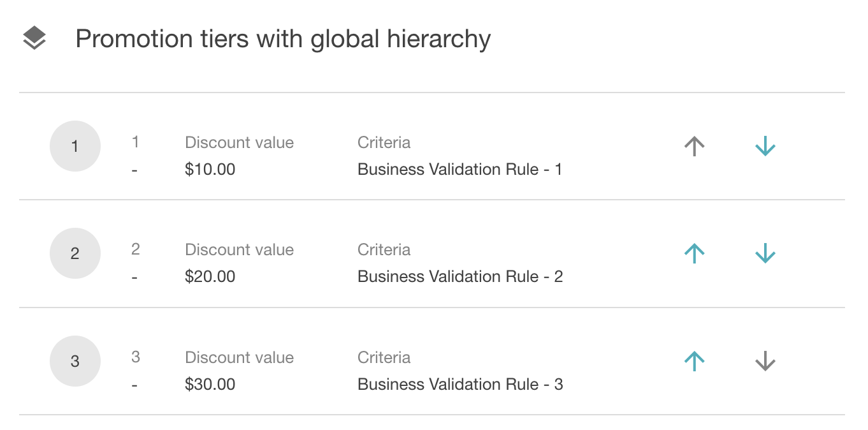Click the gray down arrow on tier 3

point(764,360)
